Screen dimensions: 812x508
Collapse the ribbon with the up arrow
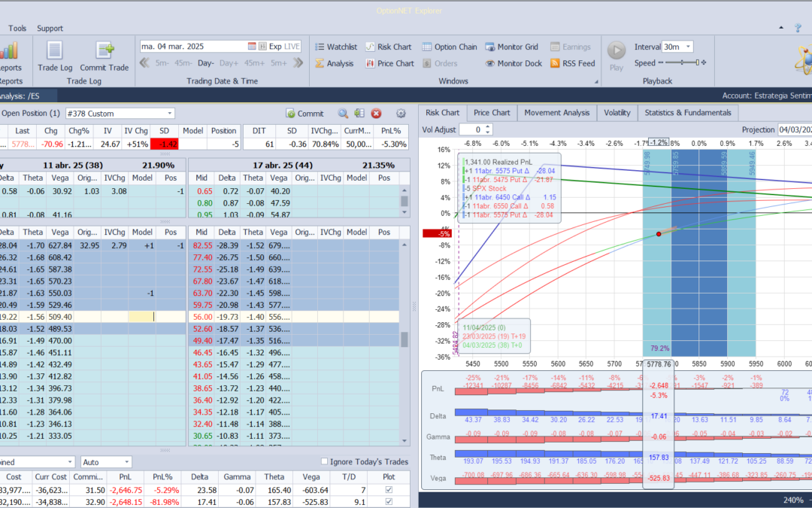(x=781, y=28)
